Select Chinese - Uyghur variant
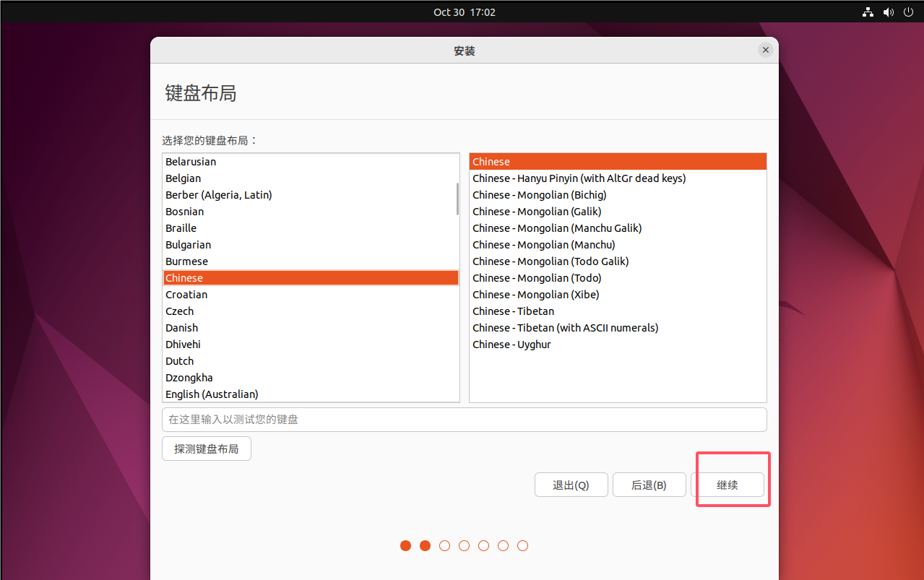This screenshot has height=580, width=924. pos(618,345)
